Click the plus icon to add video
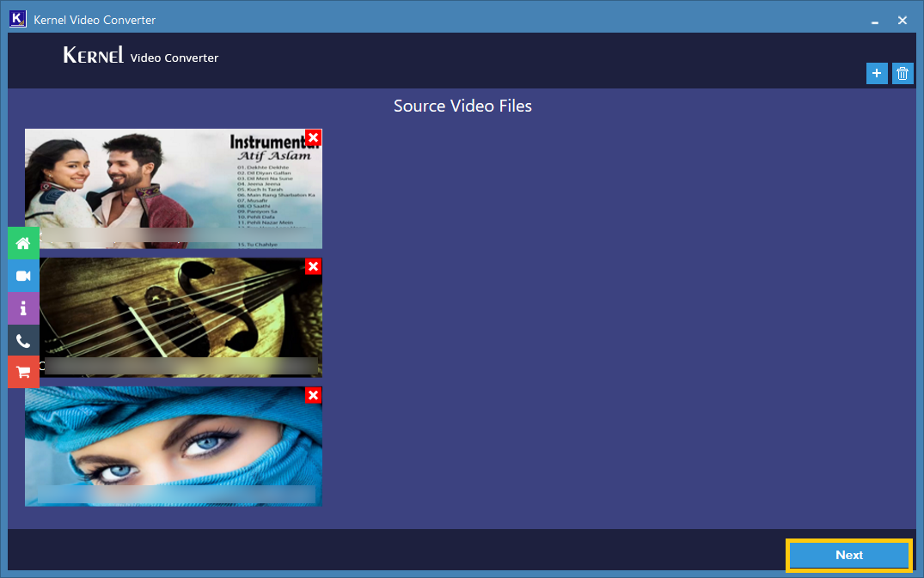Viewport: 924px width, 578px height. pos(876,74)
